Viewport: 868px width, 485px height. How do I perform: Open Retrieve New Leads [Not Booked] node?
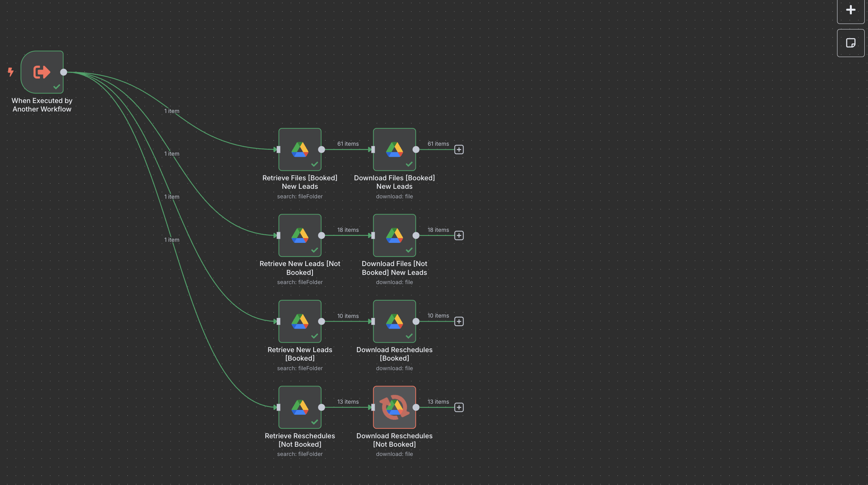point(300,236)
